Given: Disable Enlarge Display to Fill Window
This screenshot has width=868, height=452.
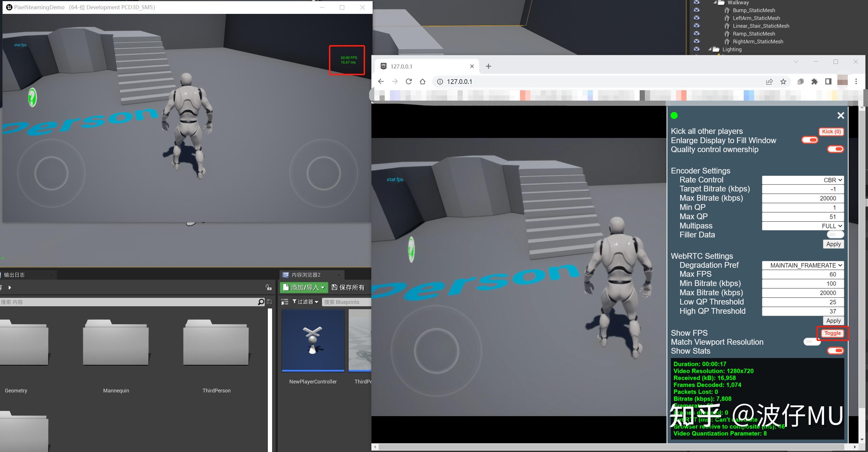Looking at the screenshot, I should coord(810,140).
